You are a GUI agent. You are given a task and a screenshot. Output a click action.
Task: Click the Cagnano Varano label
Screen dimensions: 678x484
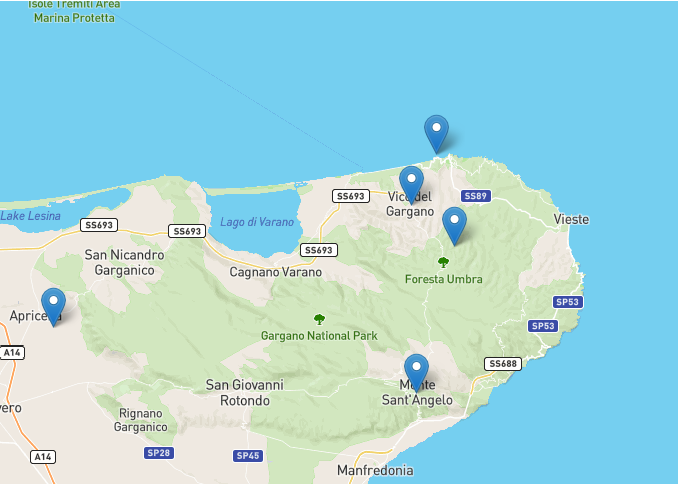coord(275,272)
